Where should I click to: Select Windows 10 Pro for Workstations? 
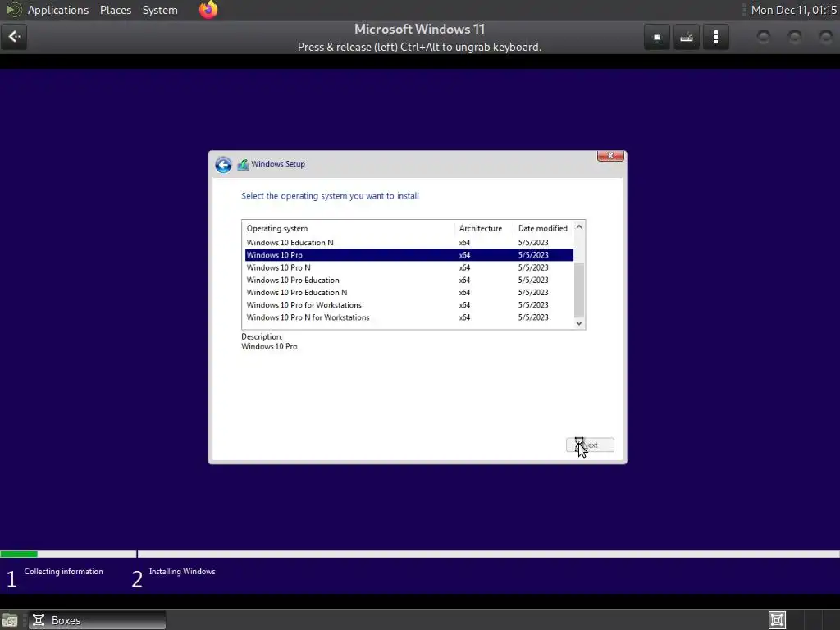(409, 305)
